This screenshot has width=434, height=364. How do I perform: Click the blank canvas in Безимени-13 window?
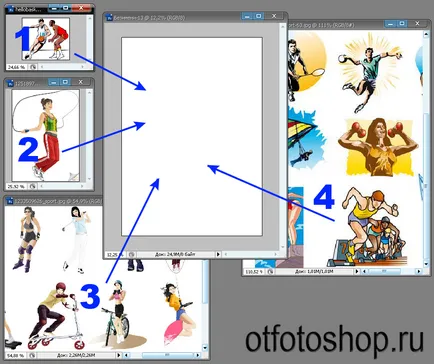coord(192,137)
